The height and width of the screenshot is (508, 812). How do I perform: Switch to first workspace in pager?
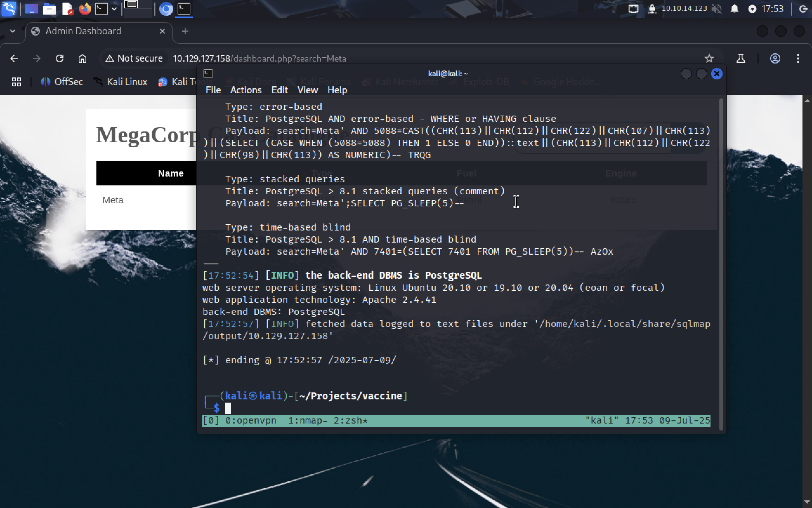click(131, 9)
